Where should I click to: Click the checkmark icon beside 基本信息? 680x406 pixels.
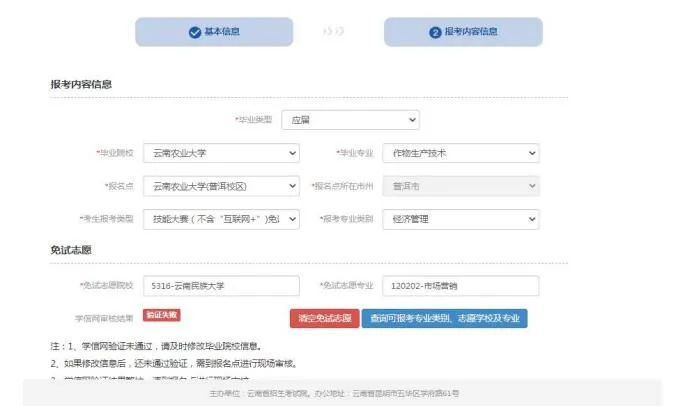click(x=194, y=32)
